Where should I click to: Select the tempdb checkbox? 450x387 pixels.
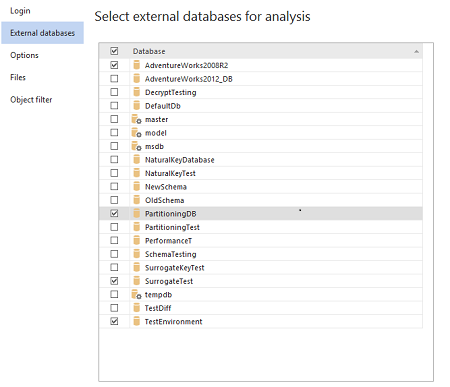click(x=114, y=294)
